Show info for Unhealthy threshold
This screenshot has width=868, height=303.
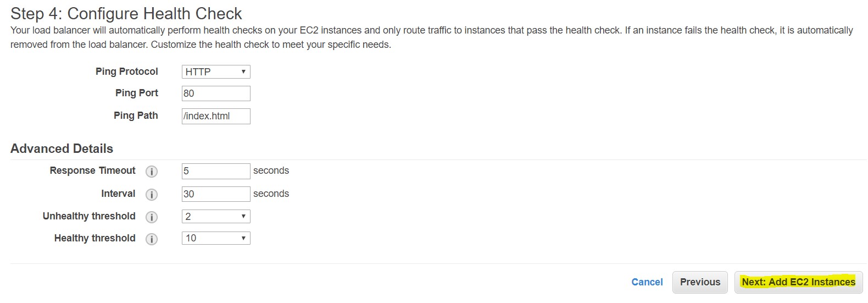152,217
